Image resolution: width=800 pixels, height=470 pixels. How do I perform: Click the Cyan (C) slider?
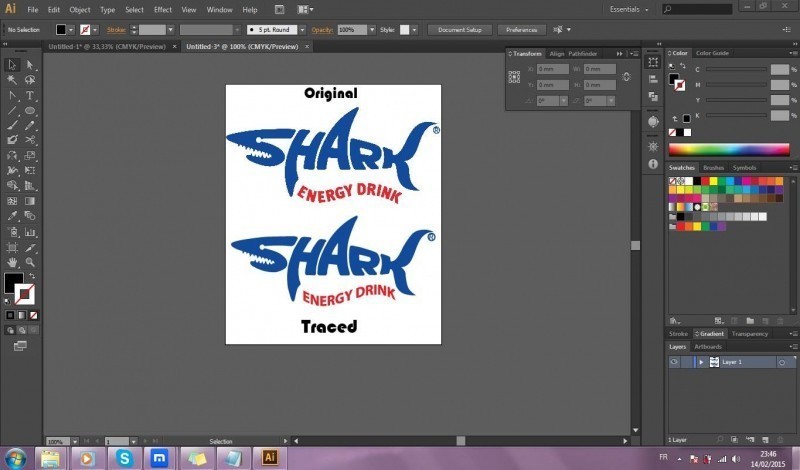coord(736,69)
